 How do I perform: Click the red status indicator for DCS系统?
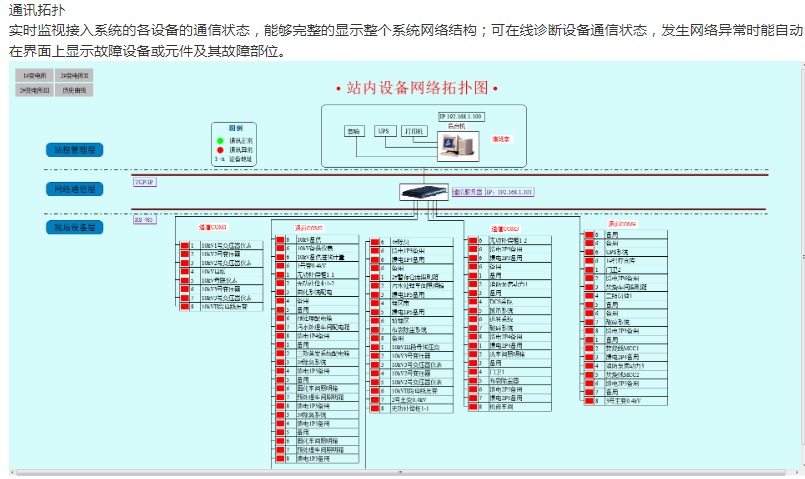[x=473, y=301]
